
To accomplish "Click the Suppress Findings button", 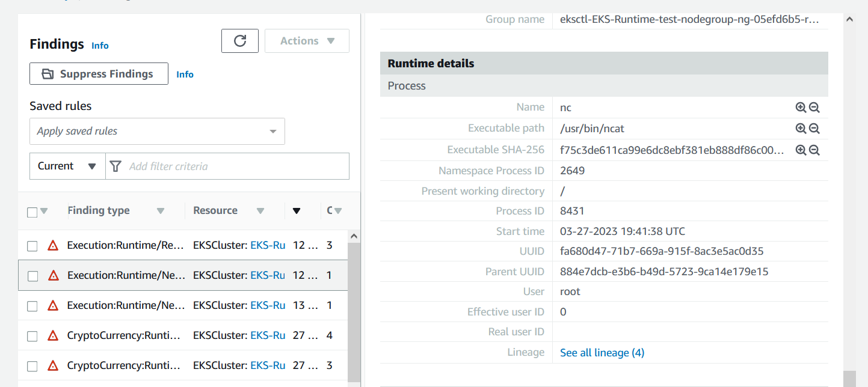I will coord(99,74).
